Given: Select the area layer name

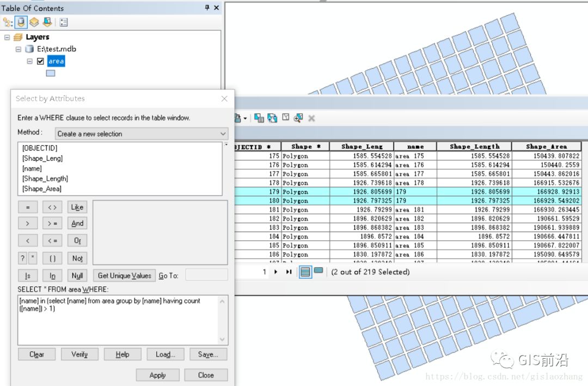Looking at the screenshot, I should pos(56,61).
